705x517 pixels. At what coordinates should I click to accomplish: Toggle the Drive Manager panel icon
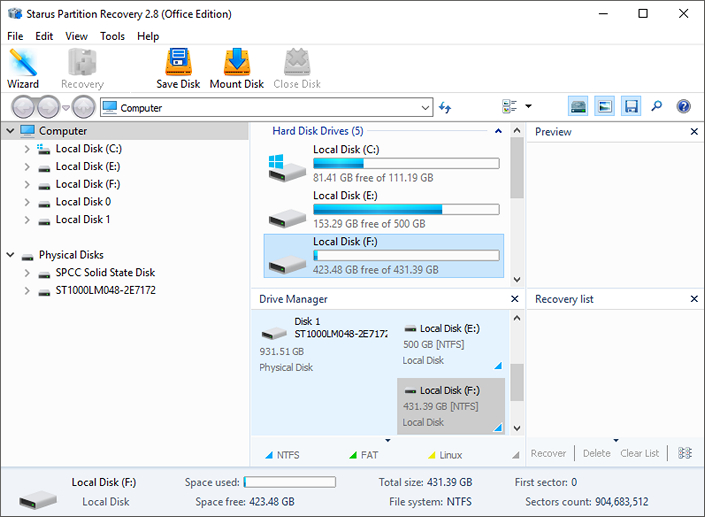[x=578, y=107]
